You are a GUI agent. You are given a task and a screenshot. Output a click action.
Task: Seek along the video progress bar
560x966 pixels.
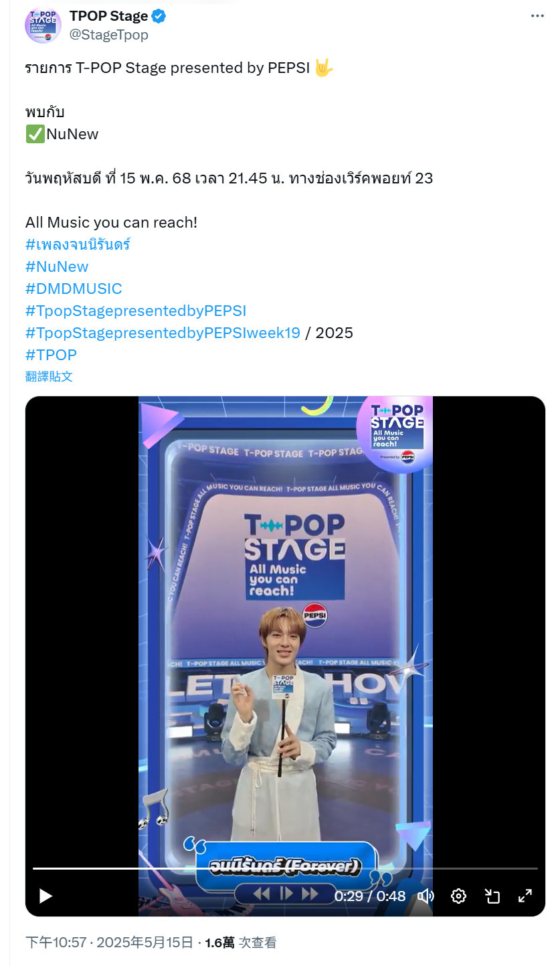tap(285, 868)
